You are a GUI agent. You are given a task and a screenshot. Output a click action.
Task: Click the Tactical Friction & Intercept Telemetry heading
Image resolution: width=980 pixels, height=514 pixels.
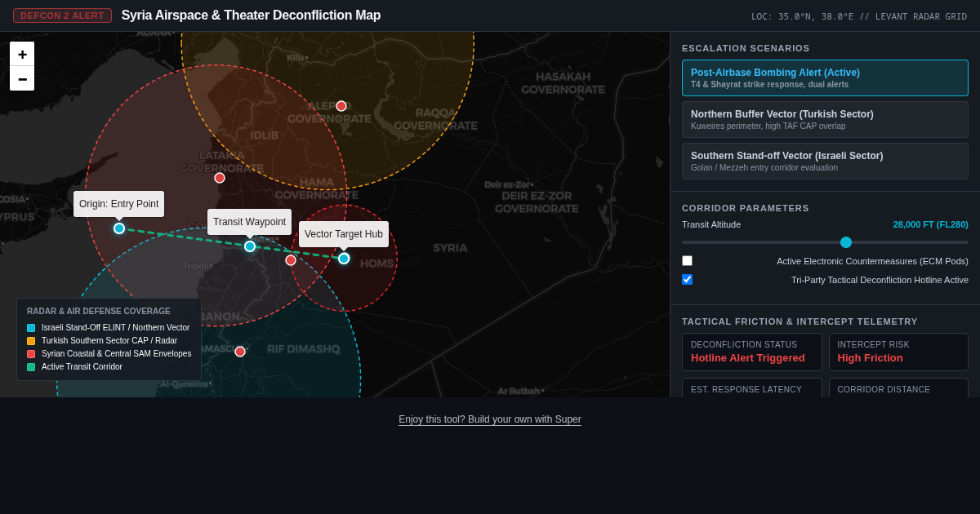[800, 321]
